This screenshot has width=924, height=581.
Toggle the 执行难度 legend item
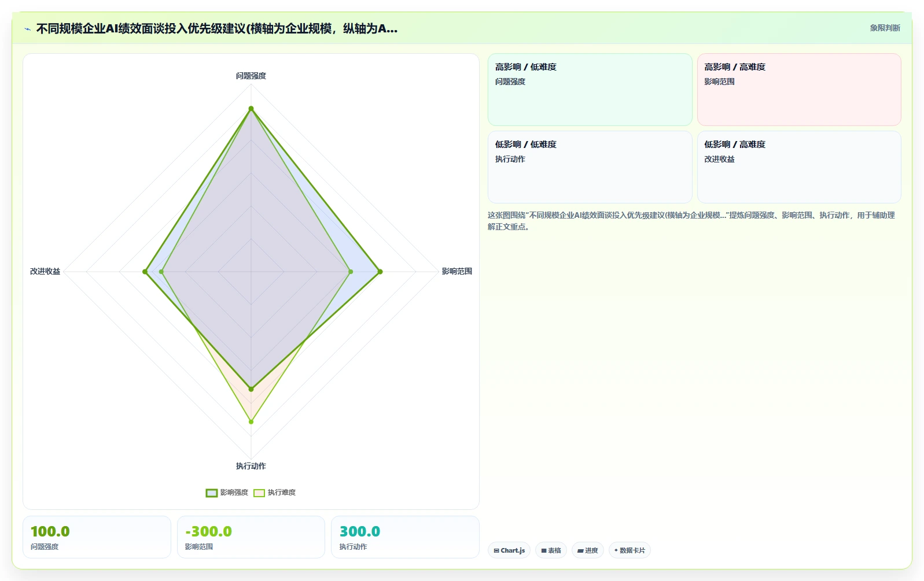[274, 493]
